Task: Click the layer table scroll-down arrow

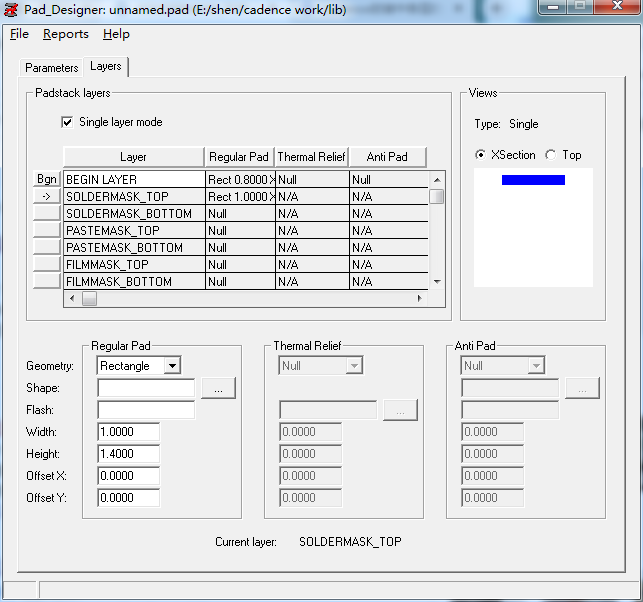Action: [x=436, y=282]
